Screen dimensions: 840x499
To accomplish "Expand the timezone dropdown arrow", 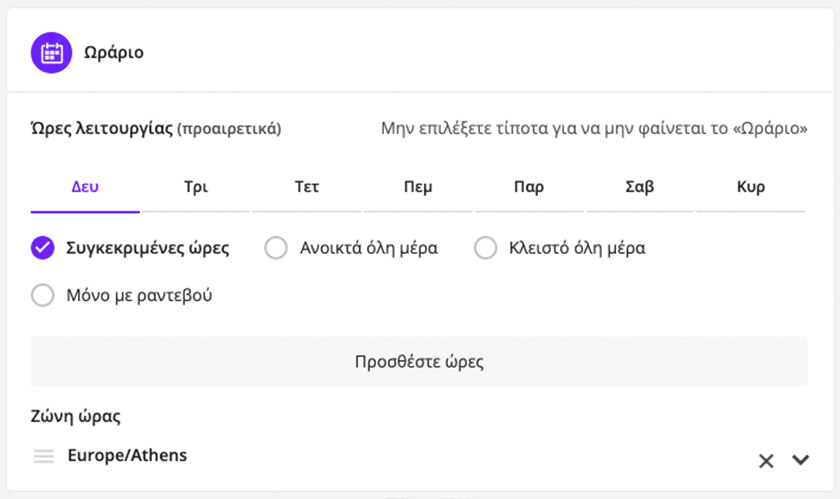I will coord(800,460).
